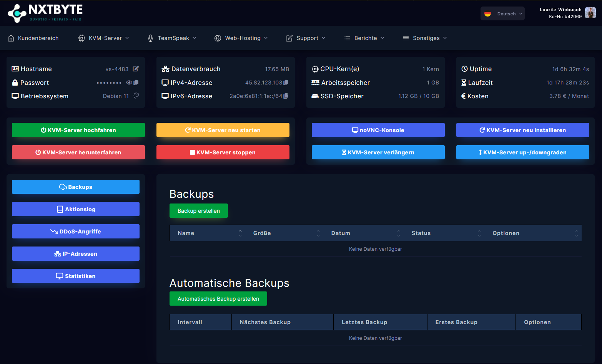Expand the Web-Hosting dropdown menu
The width and height of the screenshot is (602, 364).
coord(241,38)
